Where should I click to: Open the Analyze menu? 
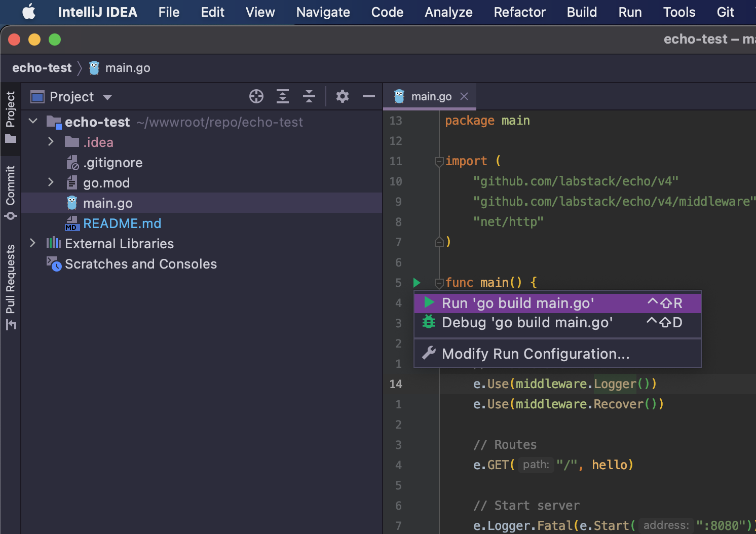pyautogui.click(x=448, y=12)
